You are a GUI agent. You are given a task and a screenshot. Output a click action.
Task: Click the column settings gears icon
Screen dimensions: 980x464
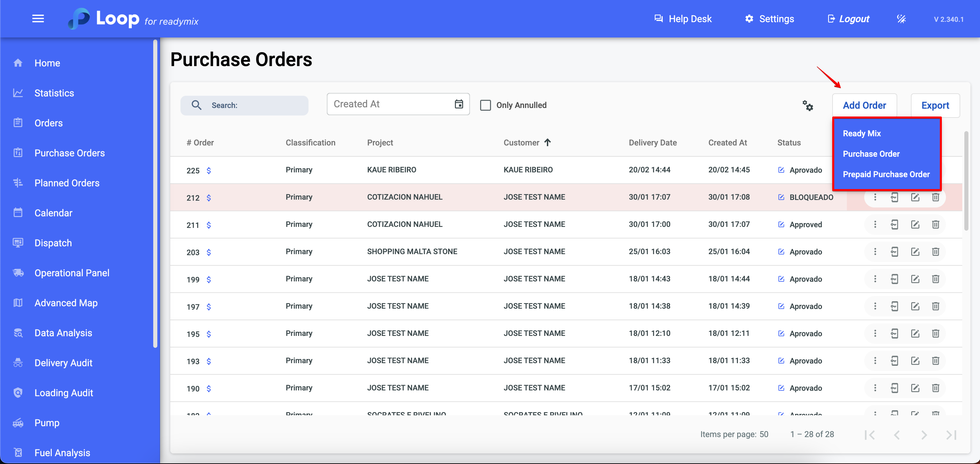click(807, 105)
